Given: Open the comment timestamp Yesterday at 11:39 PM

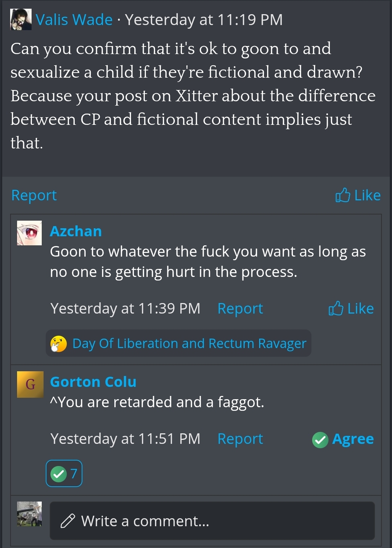Looking at the screenshot, I should (125, 308).
